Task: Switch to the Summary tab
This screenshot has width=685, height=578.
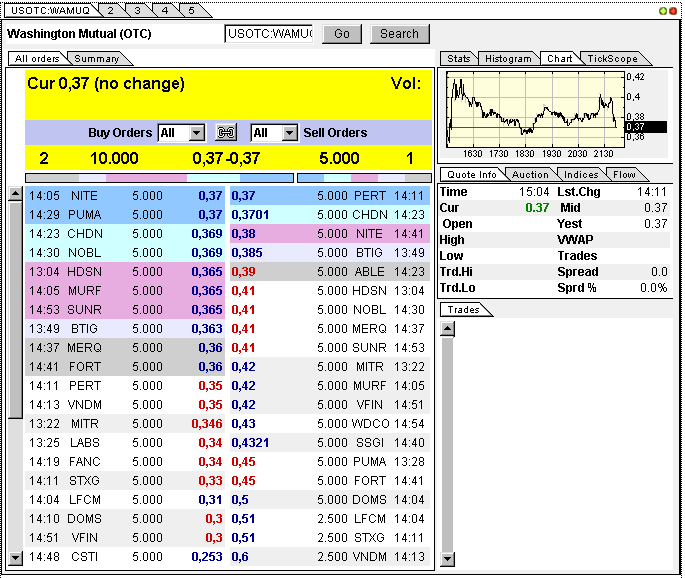Action: pos(97,59)
